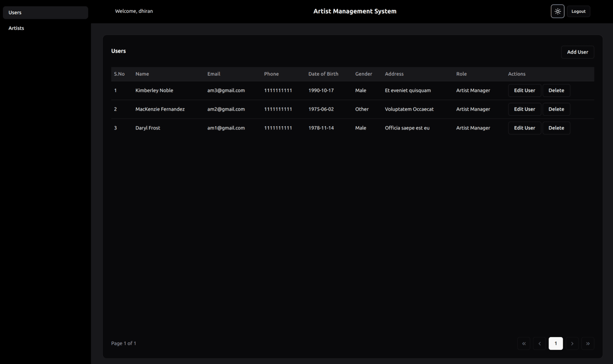The height and width of the screenshot is (364, 613).
Task: Go to next page with right chevron
Action: [572, 343]
